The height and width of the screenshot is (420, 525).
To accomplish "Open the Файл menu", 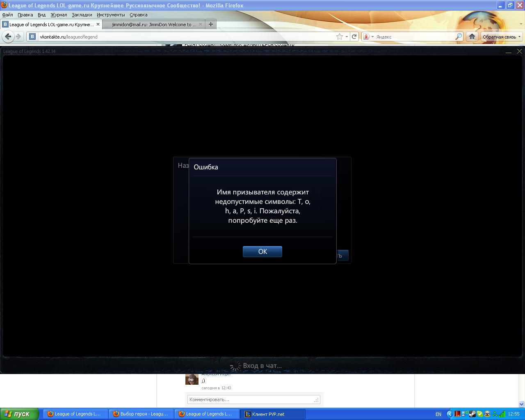I will coord(7,15).
